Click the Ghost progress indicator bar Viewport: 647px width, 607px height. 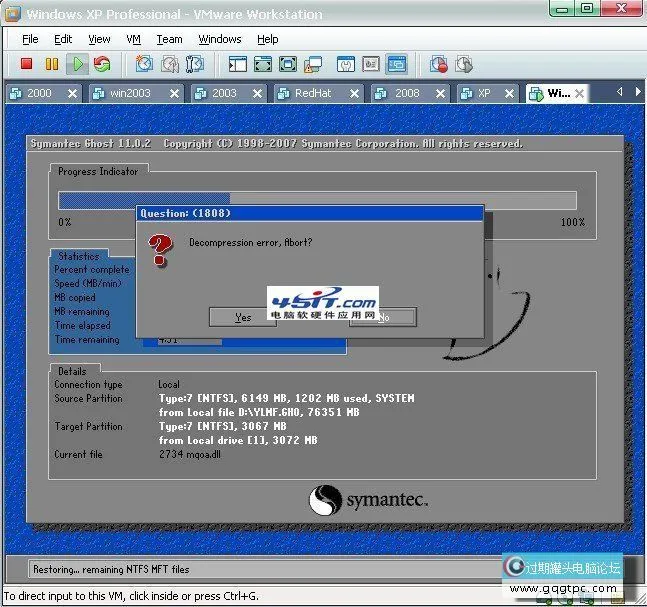(317, 201)
